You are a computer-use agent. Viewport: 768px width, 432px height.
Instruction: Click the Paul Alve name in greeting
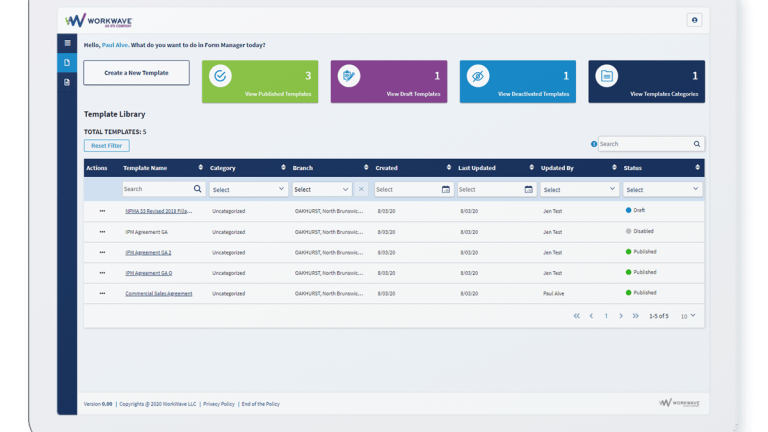click(115, 45)
